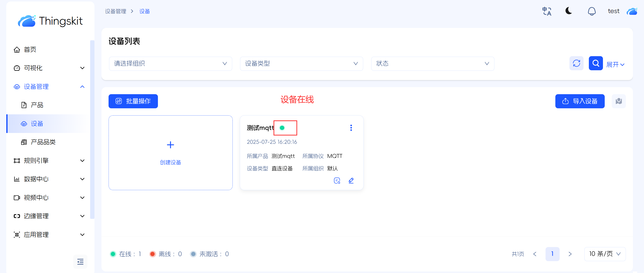Select 产品 in sidebar menu
Screen dimensions: 644x273
point(37,105)
